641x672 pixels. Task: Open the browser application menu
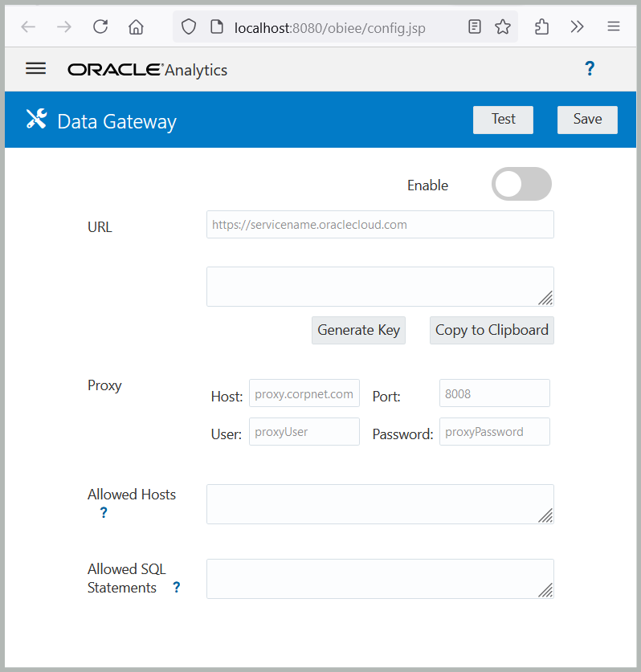coord(613,26)
